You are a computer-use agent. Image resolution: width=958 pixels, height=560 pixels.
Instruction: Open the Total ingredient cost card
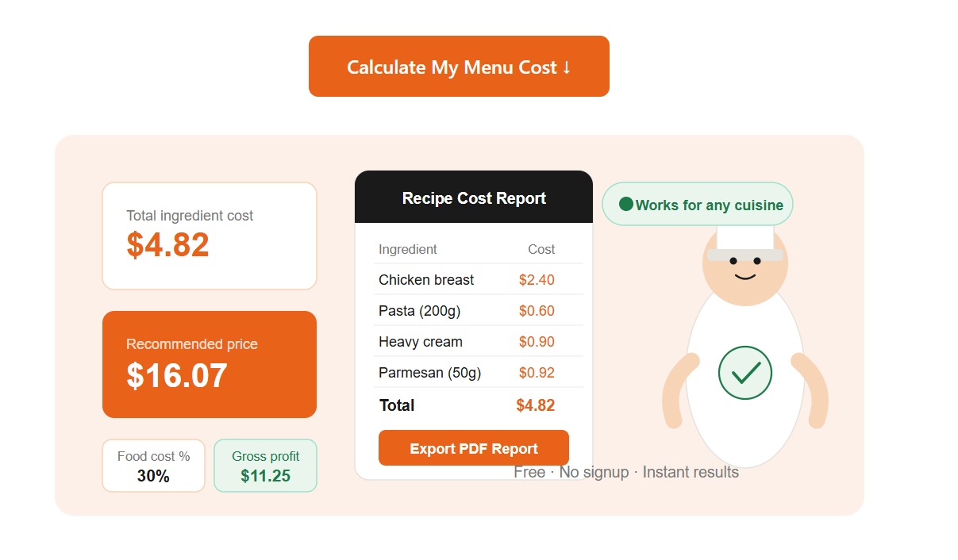(210, 236)
